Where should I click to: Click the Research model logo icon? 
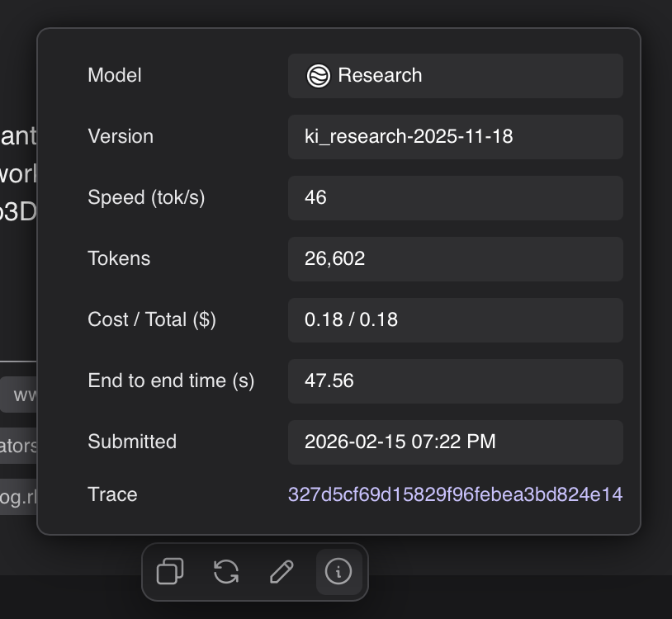tap(318, 76)
